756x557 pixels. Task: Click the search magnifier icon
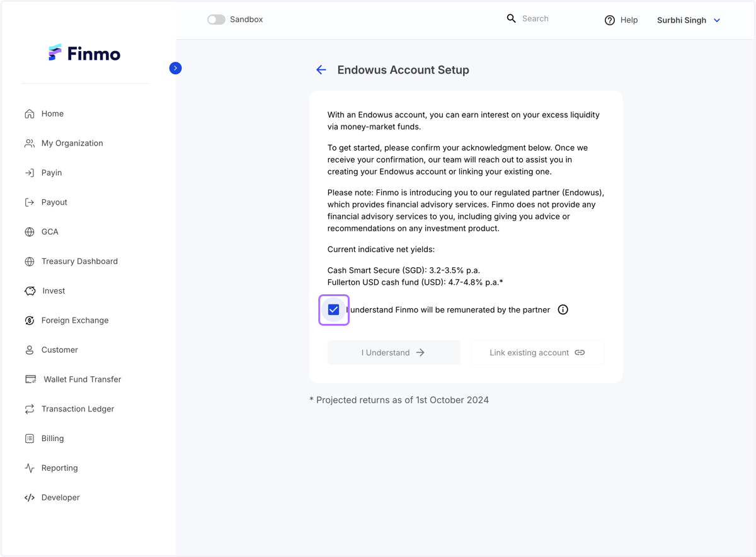tap(512, 19)
